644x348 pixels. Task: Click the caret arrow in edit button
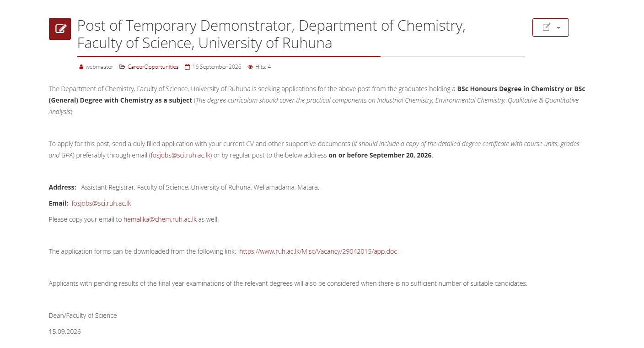[558, 28]
